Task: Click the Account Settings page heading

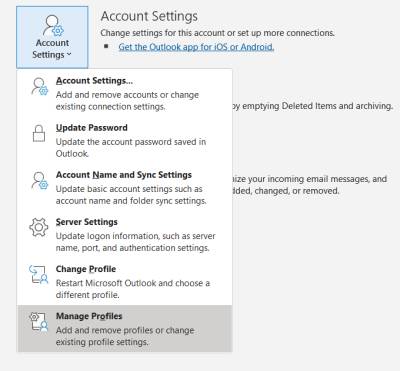Action: pyautogui.click(x=149, y=16)
